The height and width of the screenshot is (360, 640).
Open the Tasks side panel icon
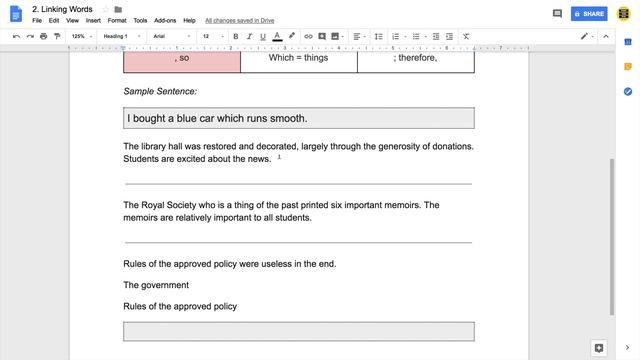628,91
